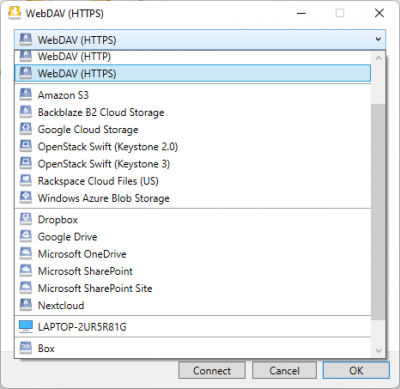Click the Microsoft OneDrive icon
Image resolution: width=400 pixels, height=389 pixels.
click(x=26, y=254)
